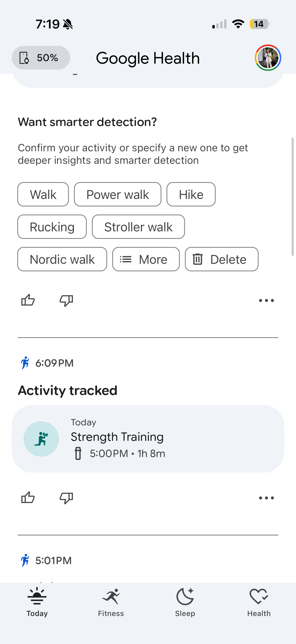Choose the Stroller walk chip

138,227
